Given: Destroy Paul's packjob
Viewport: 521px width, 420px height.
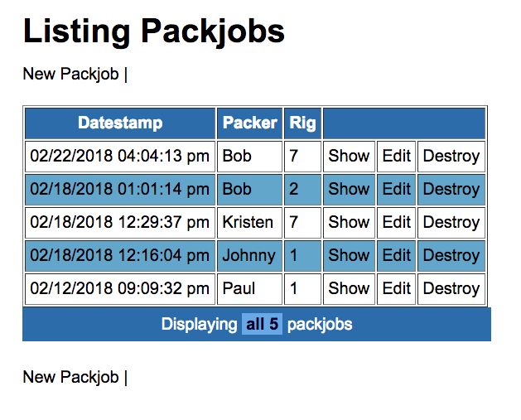Looking at the screenshot, I should point(451,288).
